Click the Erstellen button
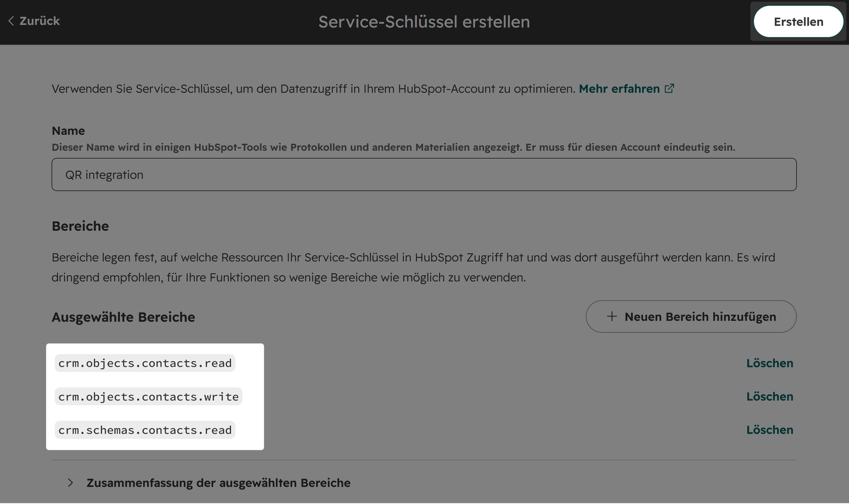 (798, 22)
